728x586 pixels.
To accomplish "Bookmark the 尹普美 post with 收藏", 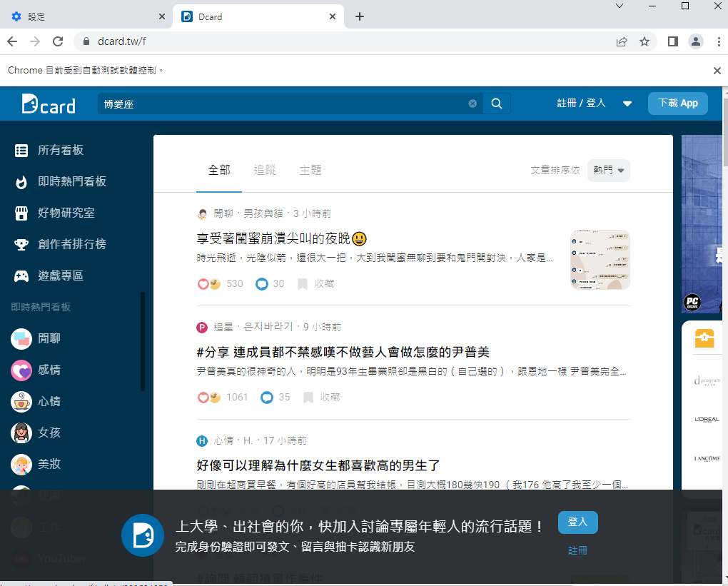I will 321,398.
